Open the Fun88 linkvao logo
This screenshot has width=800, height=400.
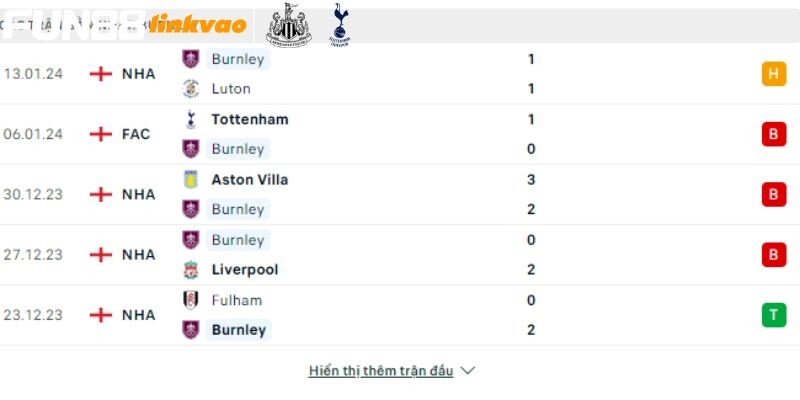click(124, 25)
